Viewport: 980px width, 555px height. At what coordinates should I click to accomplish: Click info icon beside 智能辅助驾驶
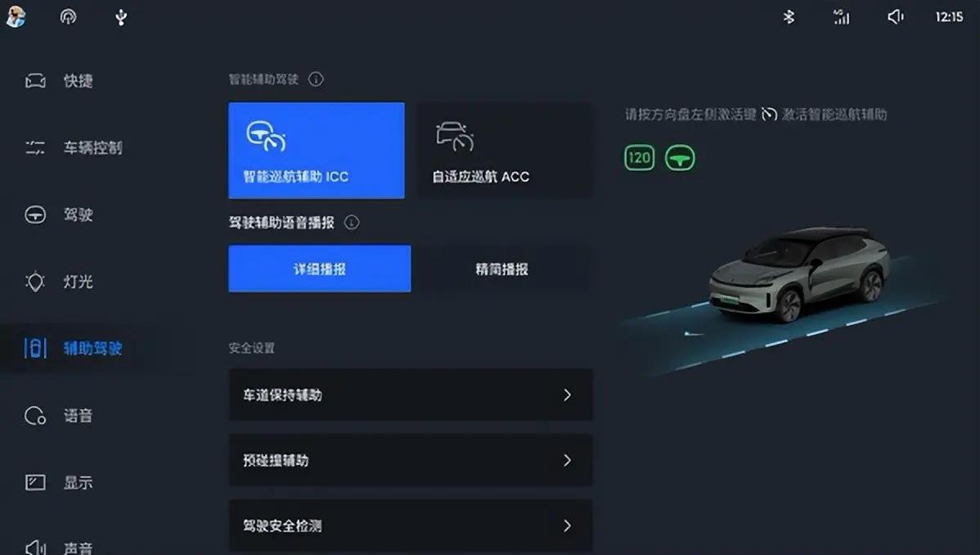317,79
